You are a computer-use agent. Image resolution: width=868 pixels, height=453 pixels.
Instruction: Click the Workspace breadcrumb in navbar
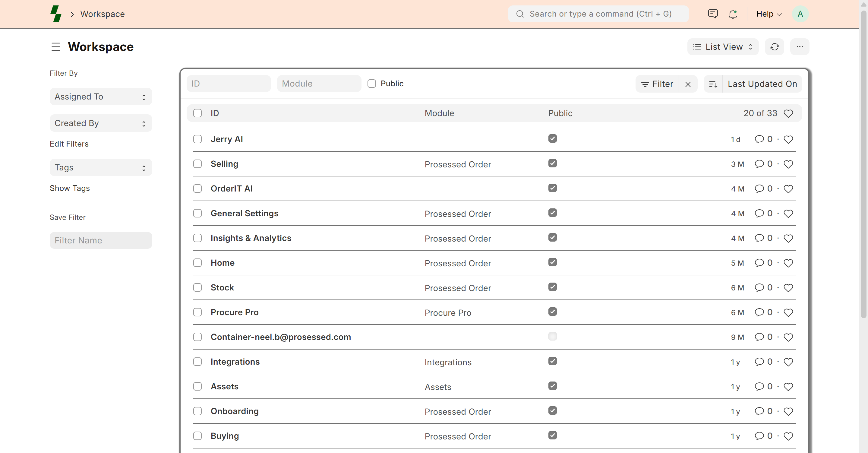[x=103, y=14]
